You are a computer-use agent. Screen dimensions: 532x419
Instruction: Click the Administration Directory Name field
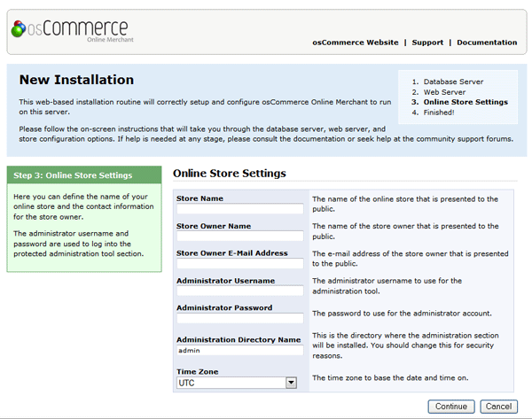click(239, 350)
